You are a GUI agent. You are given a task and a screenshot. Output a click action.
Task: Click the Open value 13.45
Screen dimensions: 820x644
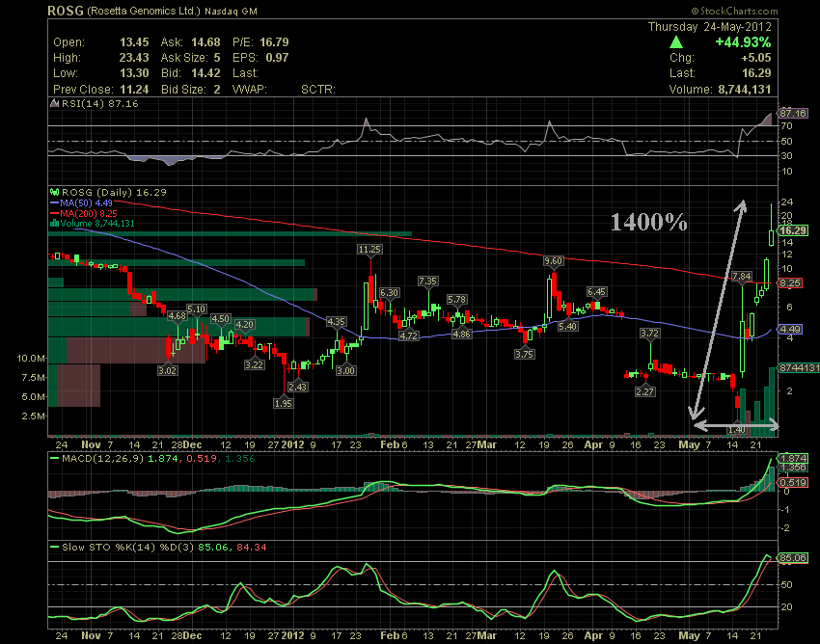(x=134, y=42)
